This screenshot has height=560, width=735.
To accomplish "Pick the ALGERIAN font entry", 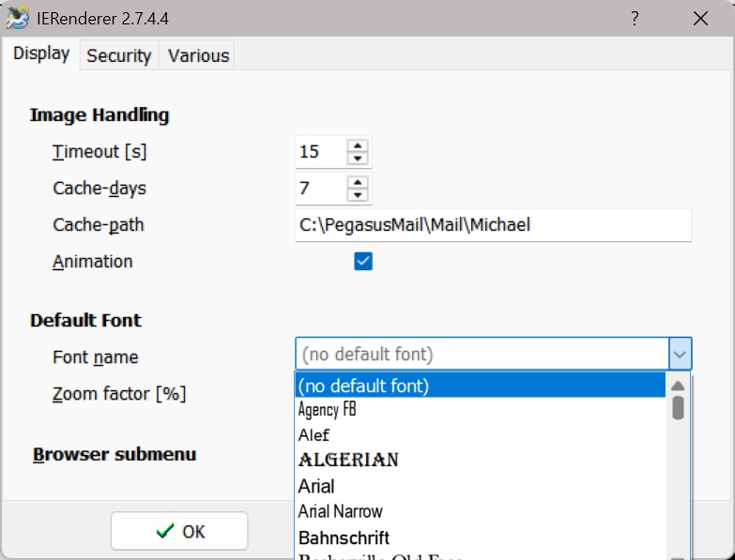I will [481, 461].
